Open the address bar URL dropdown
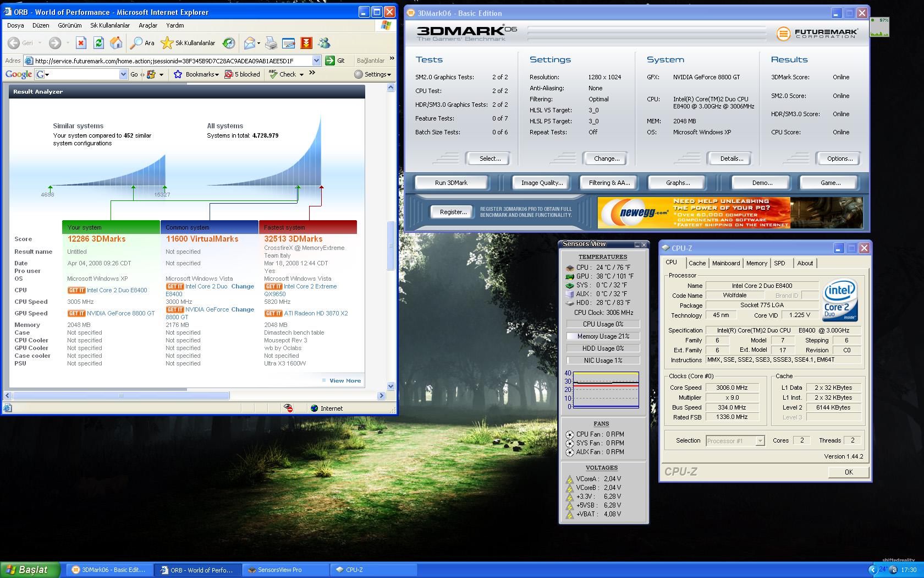Viewport: 924px width, 578px height. pyautogui.click(x=316, y=61)
